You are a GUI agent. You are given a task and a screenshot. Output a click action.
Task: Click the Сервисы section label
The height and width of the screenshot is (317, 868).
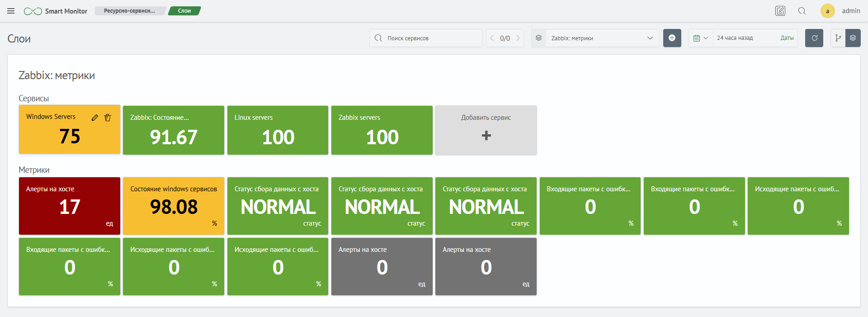tap(33, 99)
